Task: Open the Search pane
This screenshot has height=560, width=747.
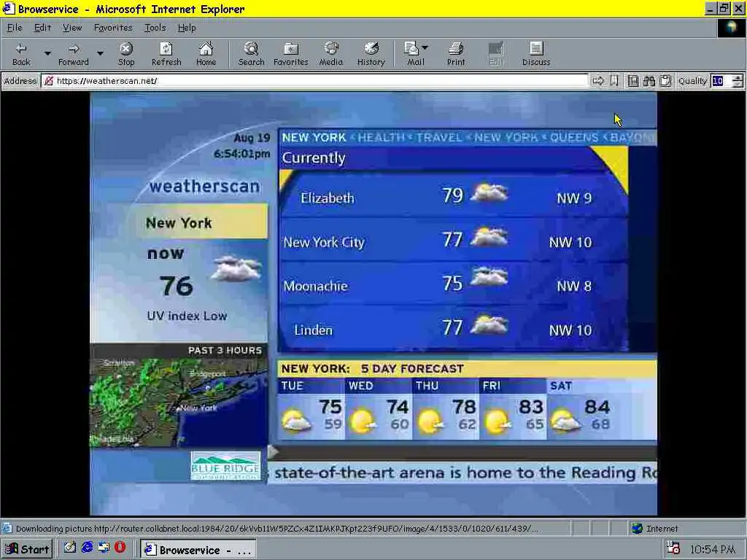Action: (251, 54)
